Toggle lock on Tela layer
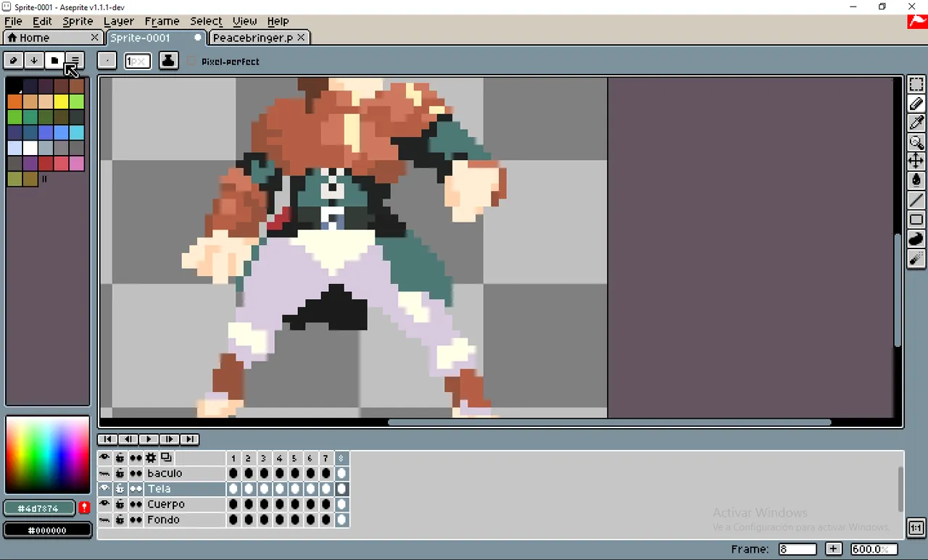The image size is (928, 560). pos(120,489)
